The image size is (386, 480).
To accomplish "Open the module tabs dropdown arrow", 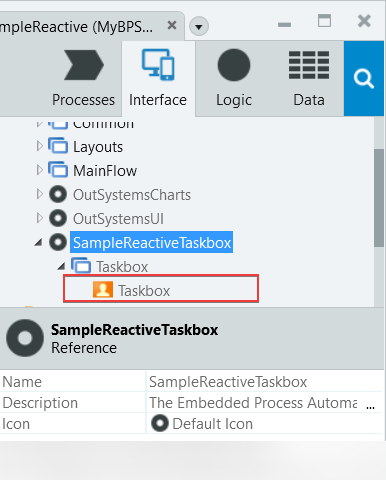I will (x=199, y=26).
